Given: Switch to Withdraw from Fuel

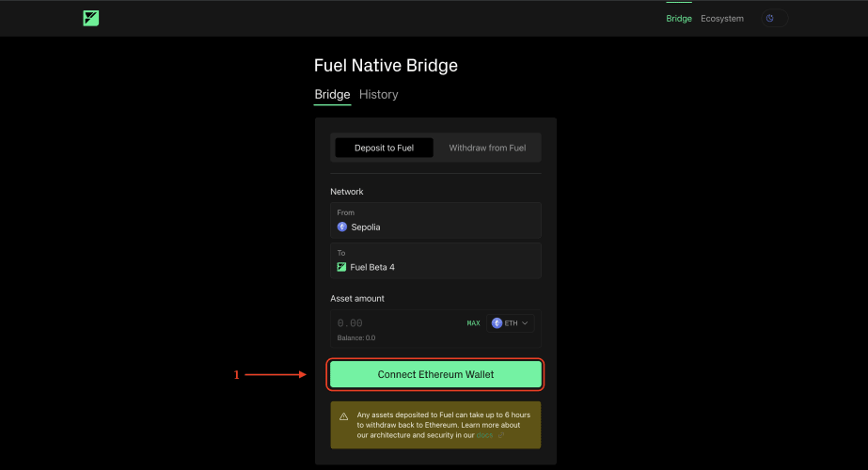Looking at the screenshot, I should [487, 148].
